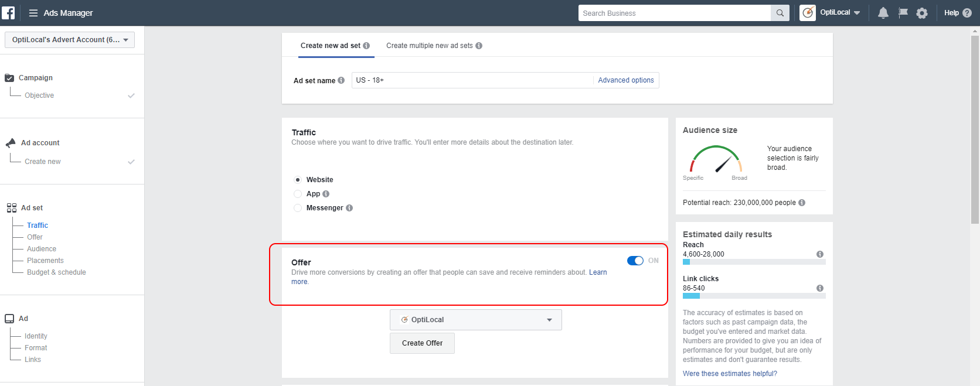Viewport: 980px width, 386px height.
Task: Go to Audience in sidebar
Action: click(42, 249)
